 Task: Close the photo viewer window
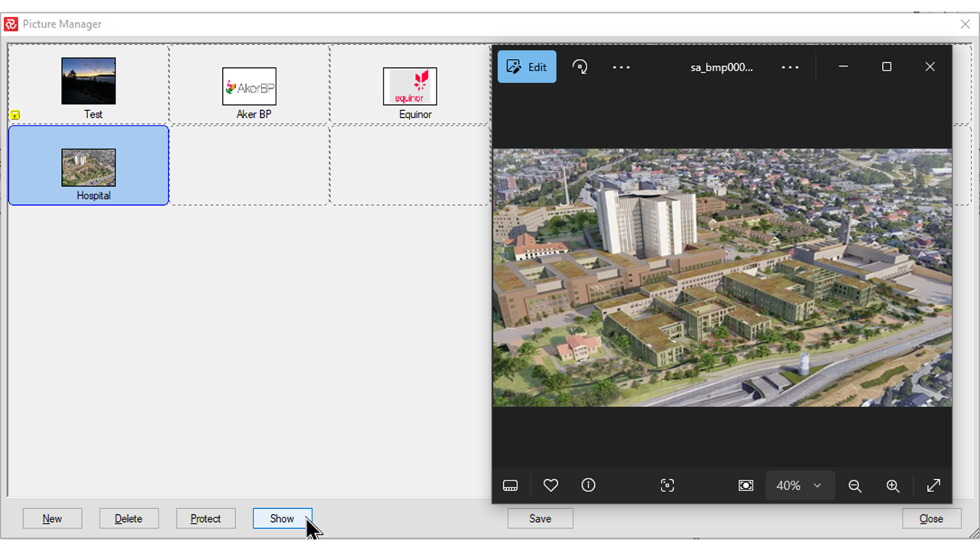point(930,67)
